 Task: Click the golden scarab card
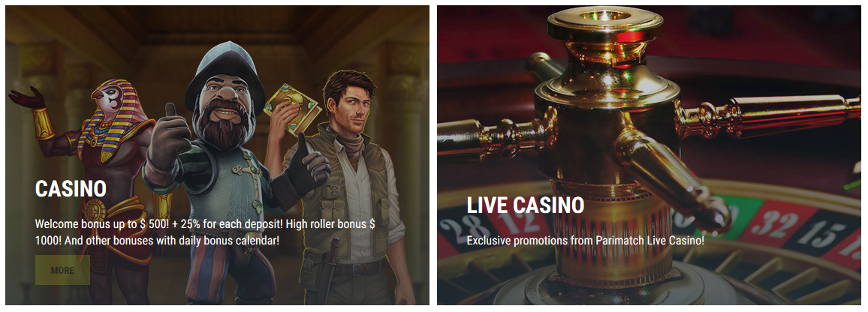coord(292,107)
